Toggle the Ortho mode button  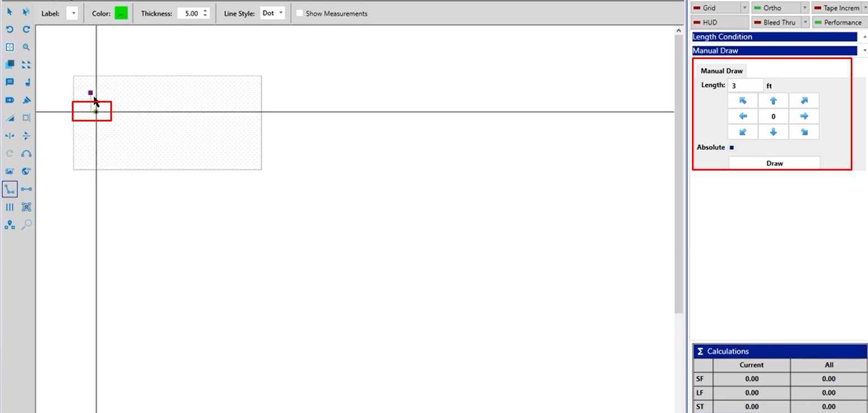[x=775, y=8]
